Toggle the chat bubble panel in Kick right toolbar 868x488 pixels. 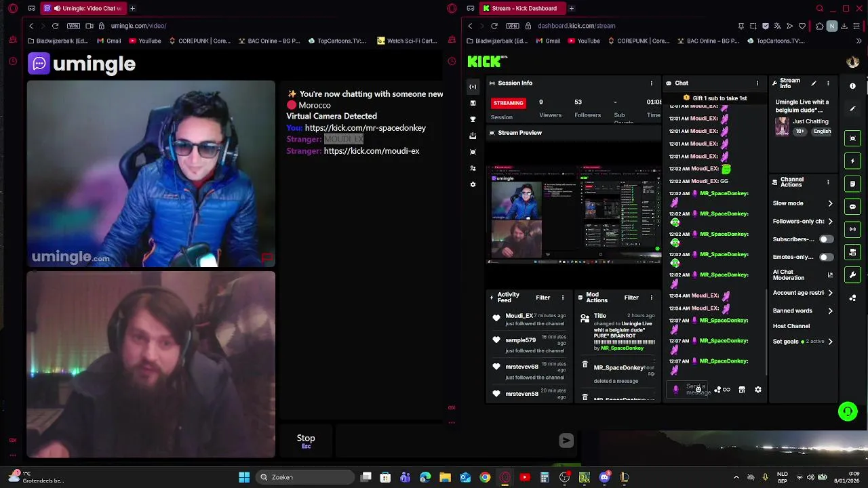(852, 206)
